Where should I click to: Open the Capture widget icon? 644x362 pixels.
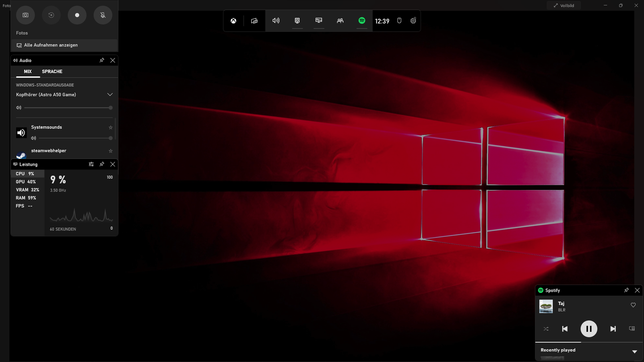pyautogui.click(x=297, y=21)
